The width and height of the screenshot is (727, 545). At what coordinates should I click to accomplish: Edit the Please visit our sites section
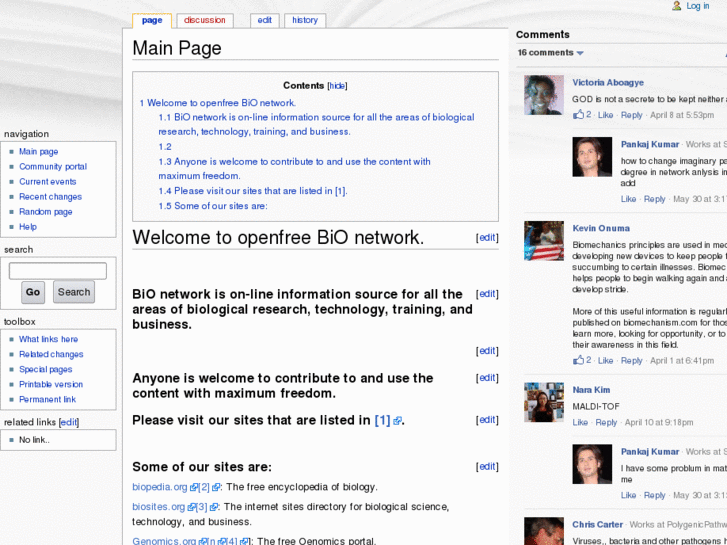[x=487, y=420]
